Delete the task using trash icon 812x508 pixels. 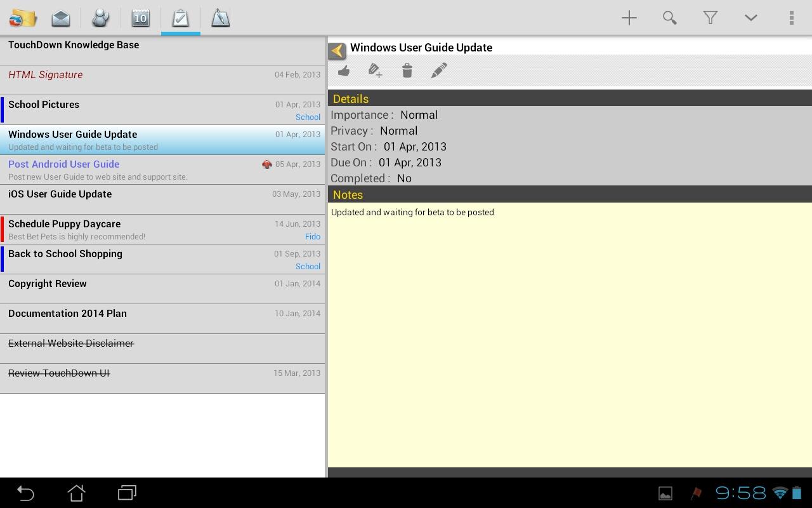[407, 70]
